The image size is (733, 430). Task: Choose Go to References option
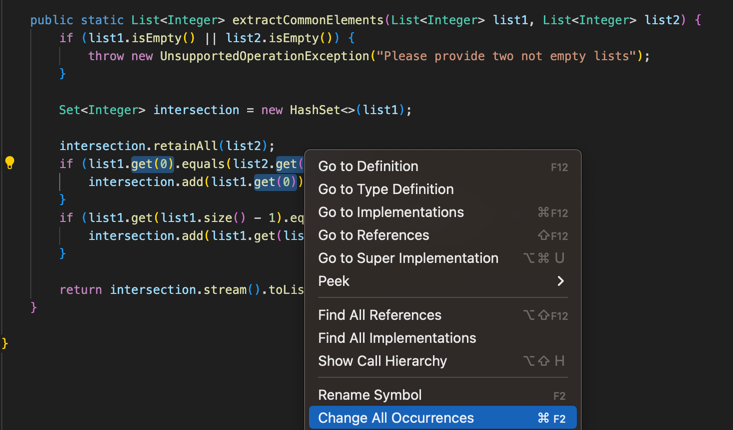pos(373,235)
